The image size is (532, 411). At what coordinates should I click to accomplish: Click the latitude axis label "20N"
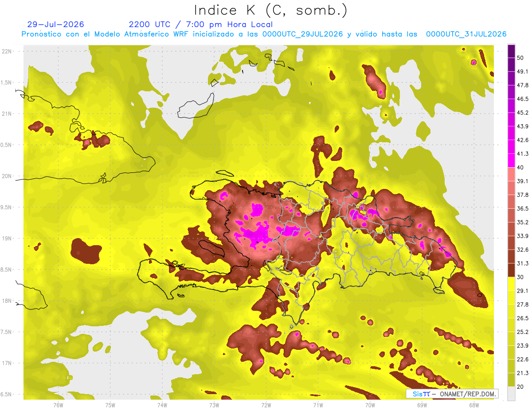pos(7,176)
